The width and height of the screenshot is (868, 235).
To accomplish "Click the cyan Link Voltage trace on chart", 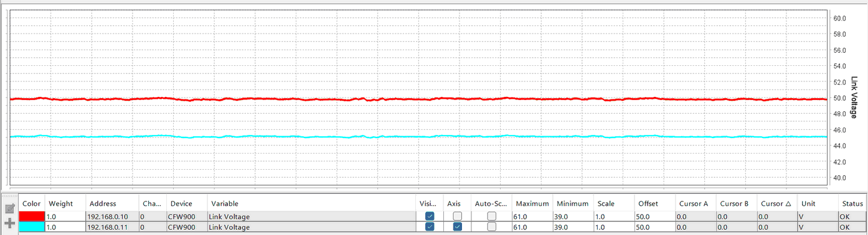I will click(418, 136).
